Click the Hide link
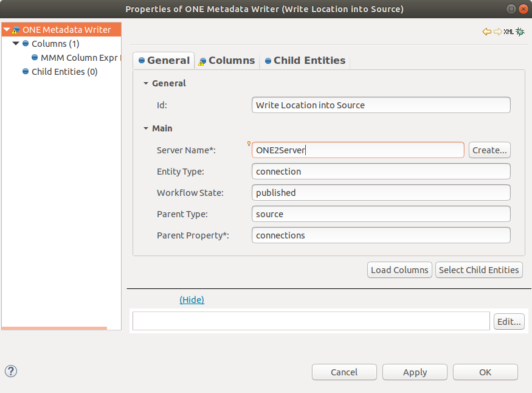The image size is (532, 393). click(192, 300)
